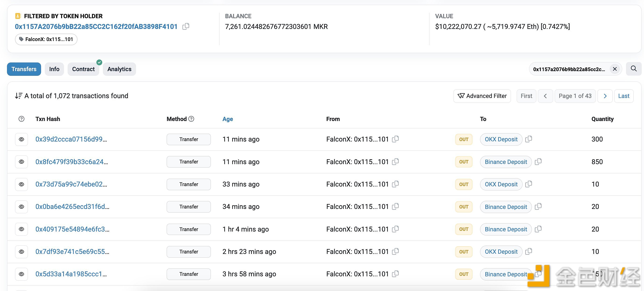644x291 pixels.
Task: Copy From address in 300 quantity row
Action: click(395, 139)
